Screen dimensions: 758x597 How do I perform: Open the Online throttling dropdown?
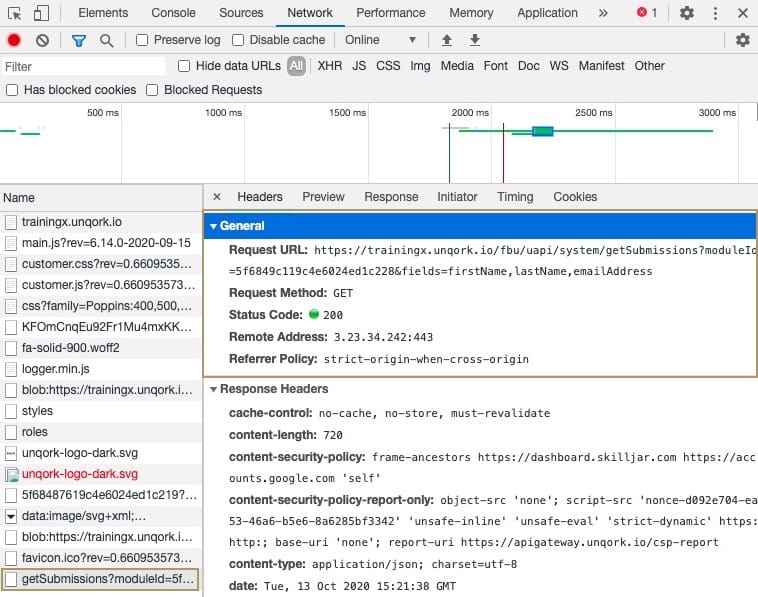(380, 40)
